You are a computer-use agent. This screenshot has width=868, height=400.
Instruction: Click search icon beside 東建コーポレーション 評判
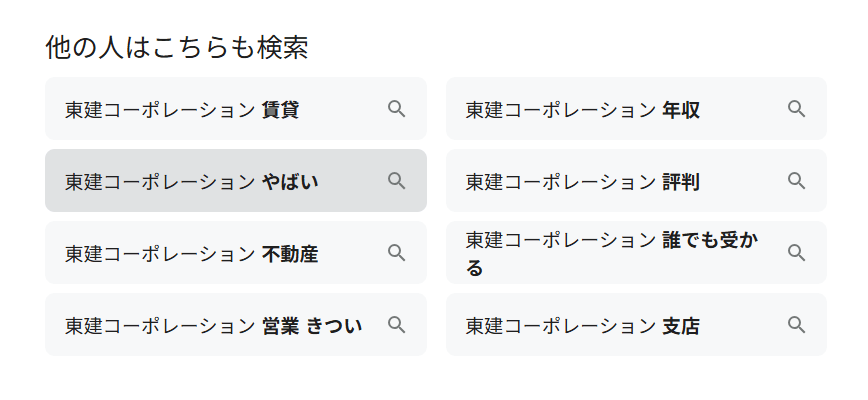tap(796, 181)
